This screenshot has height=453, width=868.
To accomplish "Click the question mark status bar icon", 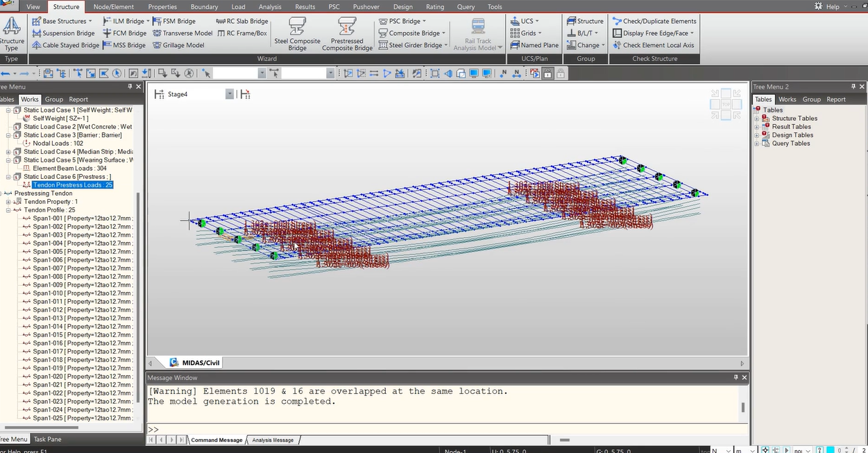I will coord(819,450).
